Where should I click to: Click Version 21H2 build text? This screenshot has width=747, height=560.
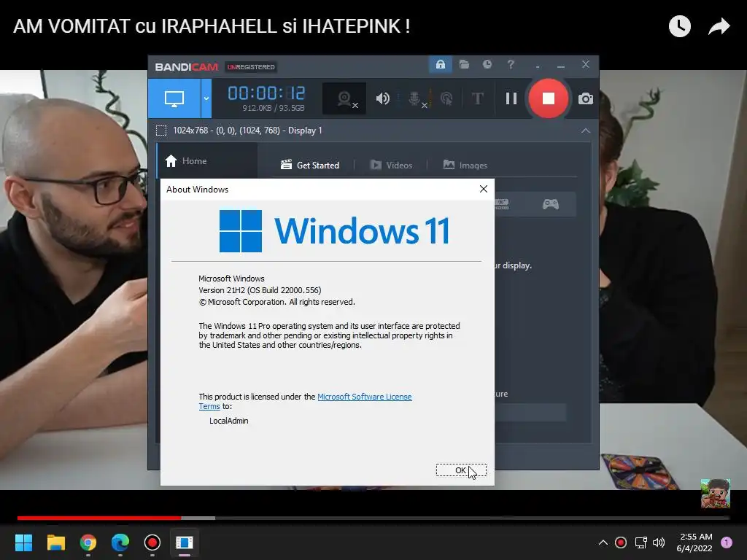[x=260, y=290]
